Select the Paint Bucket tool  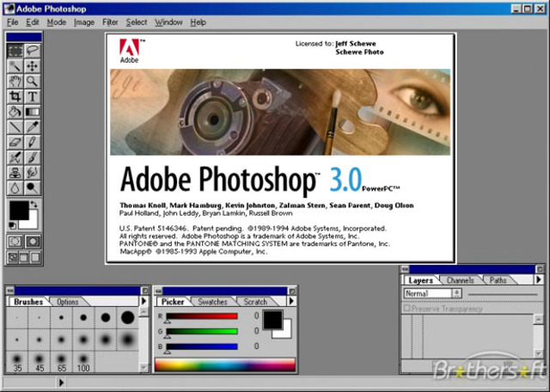pos(15,112)
